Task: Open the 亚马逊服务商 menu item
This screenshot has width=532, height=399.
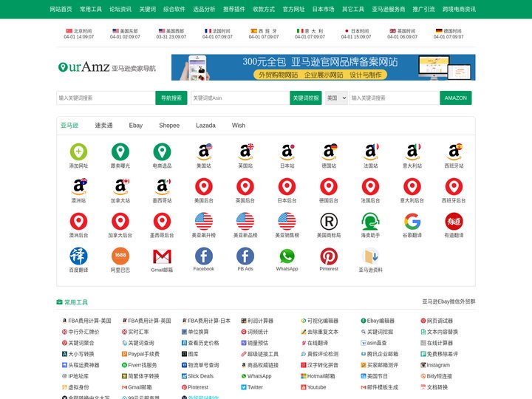Action: pyautogui.click(x=389, y=9)
